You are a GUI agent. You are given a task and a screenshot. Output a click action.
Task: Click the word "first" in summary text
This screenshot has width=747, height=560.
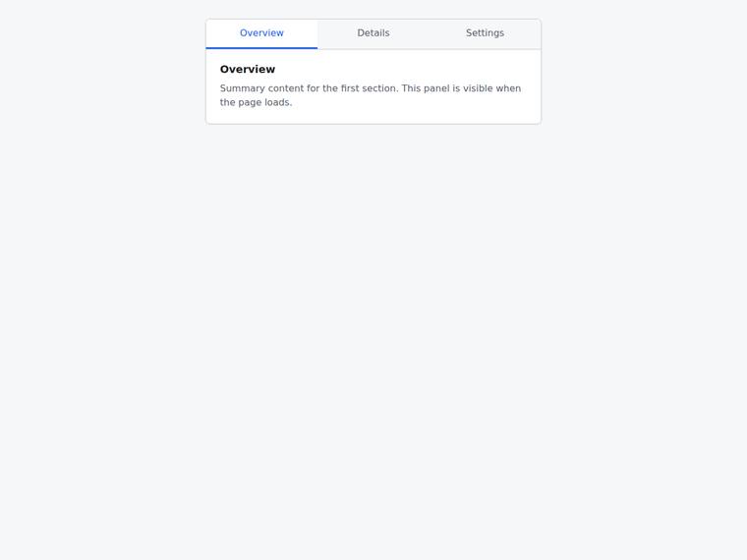(x=349, y=88)
